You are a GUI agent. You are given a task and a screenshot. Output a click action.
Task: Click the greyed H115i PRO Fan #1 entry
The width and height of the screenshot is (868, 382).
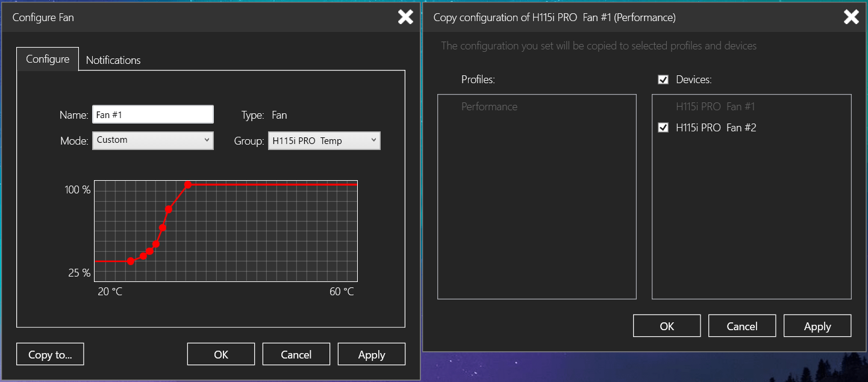[716, 107]
